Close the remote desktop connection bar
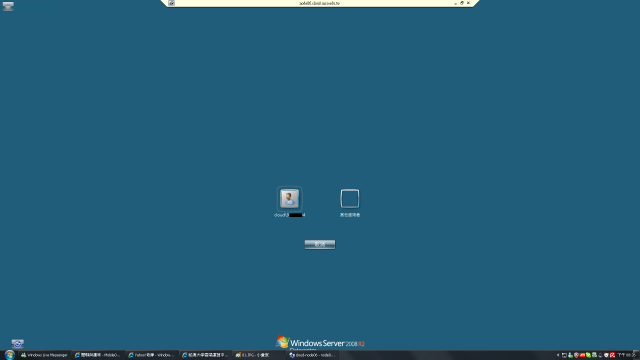Viewport: 640px width, 360px height. (x=468, y=3)
